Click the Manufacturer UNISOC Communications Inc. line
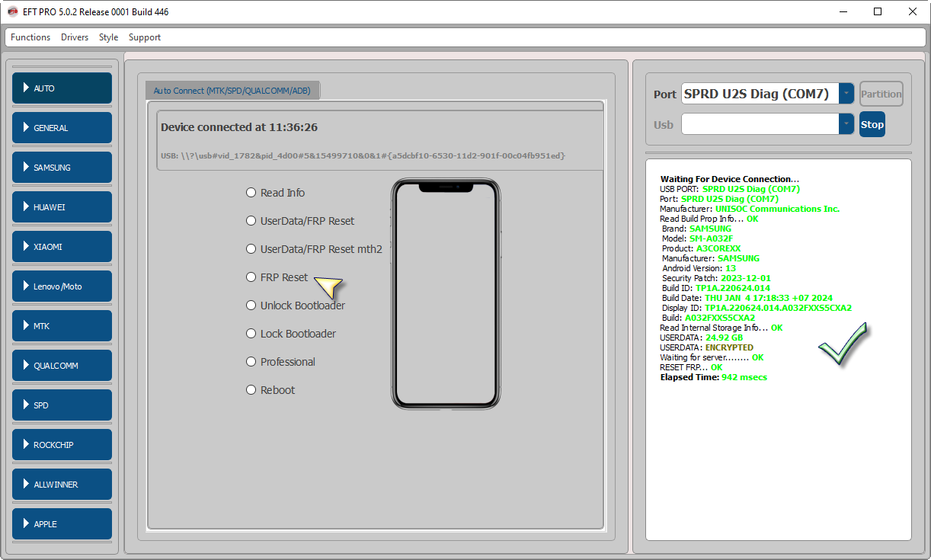Screen dimensions: 931x560 (750, 209)
